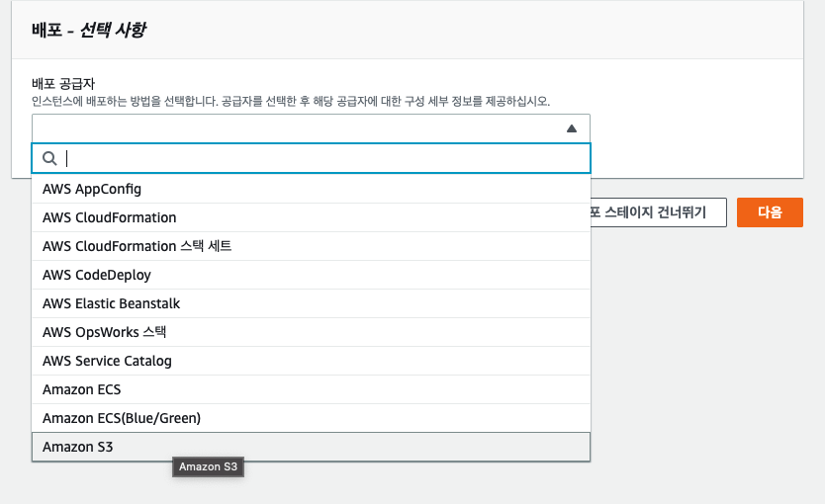Collapse the deploy provider dropdown arrow
Image resolution: width=825 pixels, height=504 pixels.
[572, 128]
